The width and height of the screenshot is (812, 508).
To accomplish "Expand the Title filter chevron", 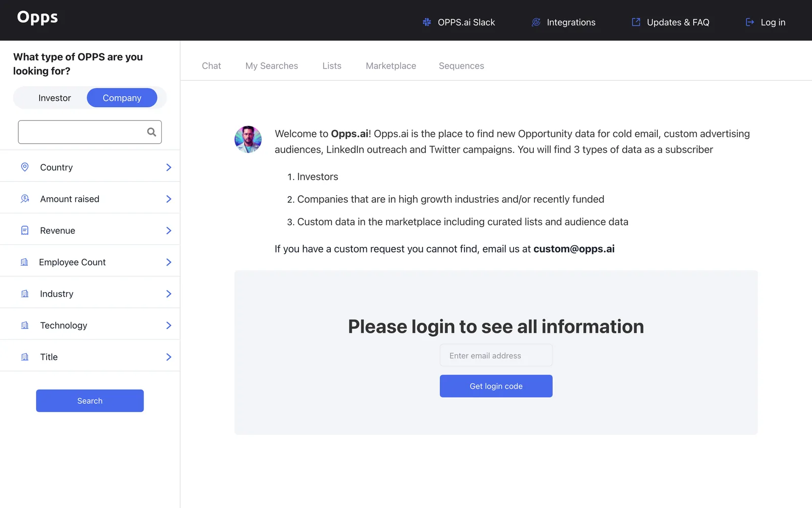I will click(169, 357).
